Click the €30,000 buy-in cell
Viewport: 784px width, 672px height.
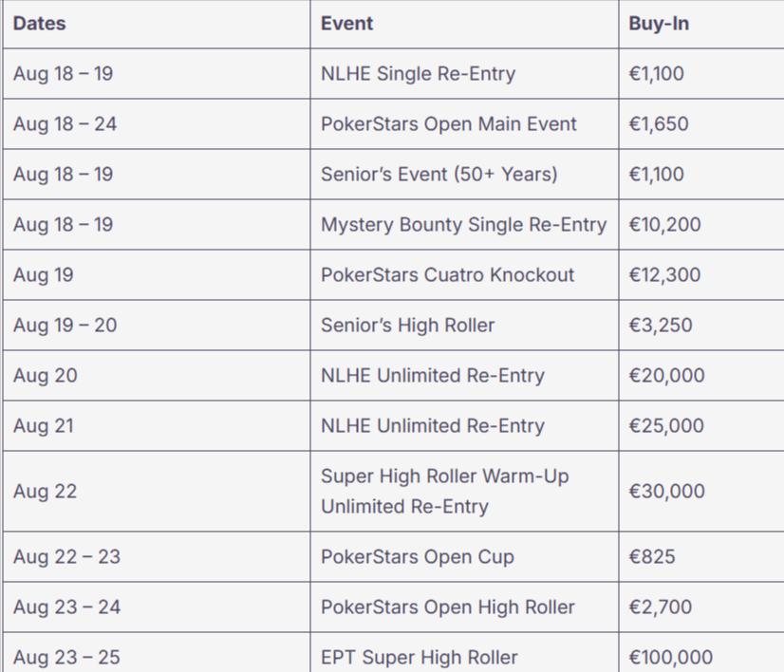666,491
